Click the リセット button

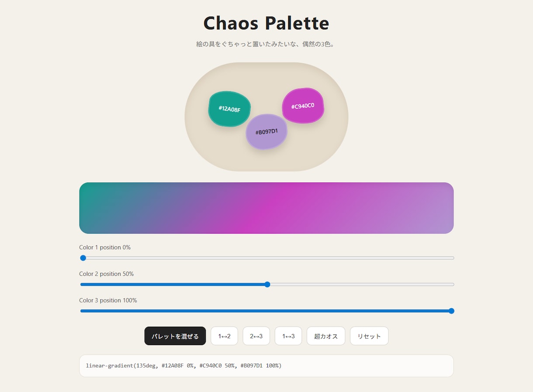[x=369, y=336]
